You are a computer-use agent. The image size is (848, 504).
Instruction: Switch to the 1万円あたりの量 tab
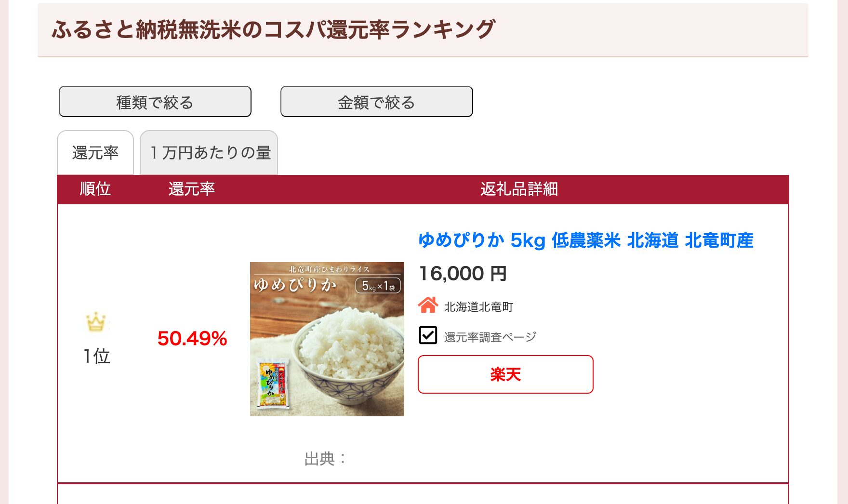point(209,152)
